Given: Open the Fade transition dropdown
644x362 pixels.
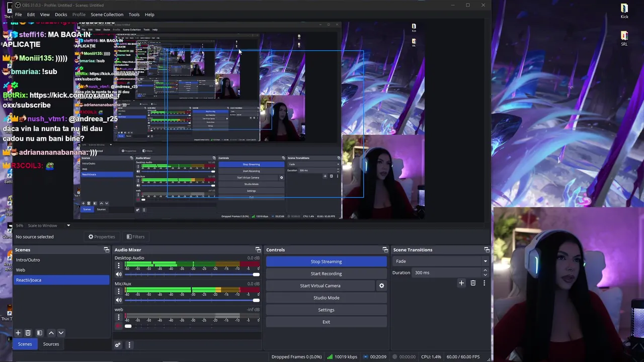Looking at the screenshot, I should (x=441, y=261).
